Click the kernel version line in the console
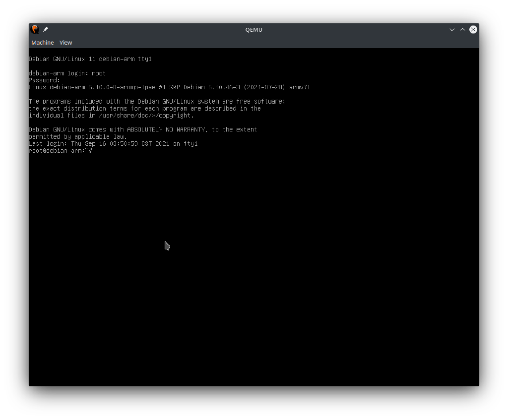This screenshot has height=420, width=508. click(x=170, y=87)
